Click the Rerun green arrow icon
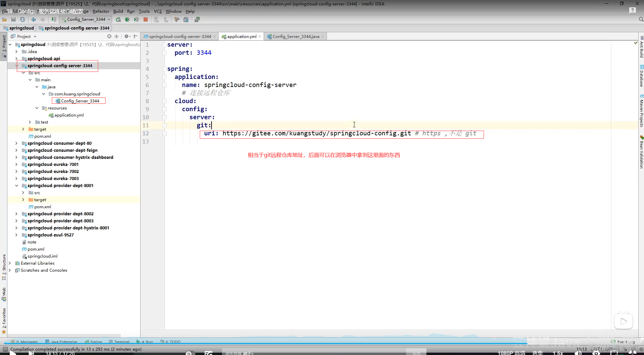 (118, 19)
